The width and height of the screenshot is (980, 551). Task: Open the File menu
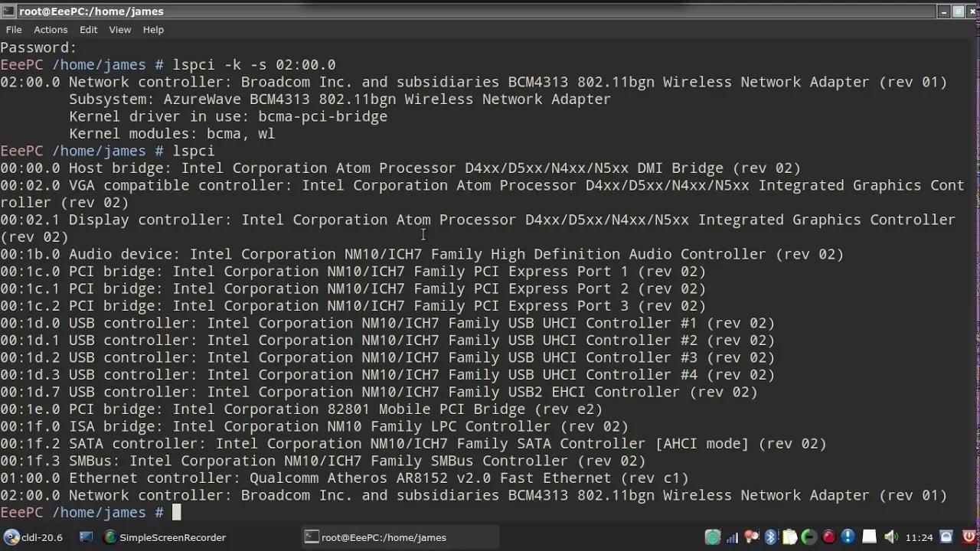click(x=13, y=29)
